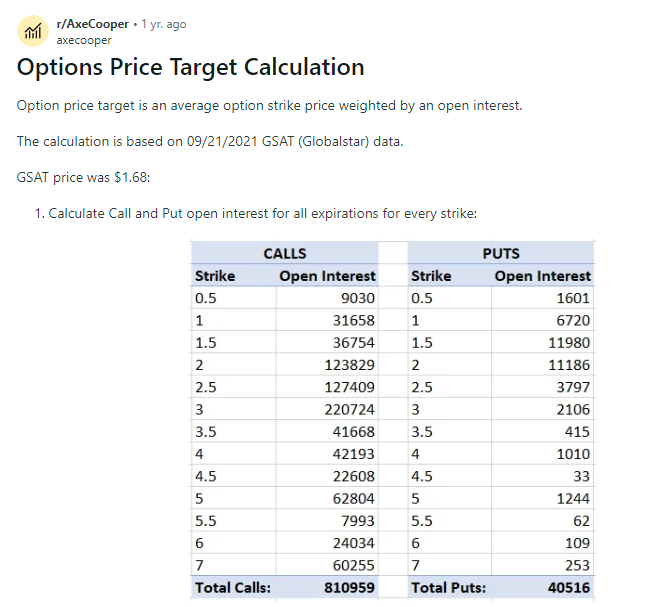Click the 'Total Puts:' label cell
The width and height of the screenshot is (656, 607).
448,588
